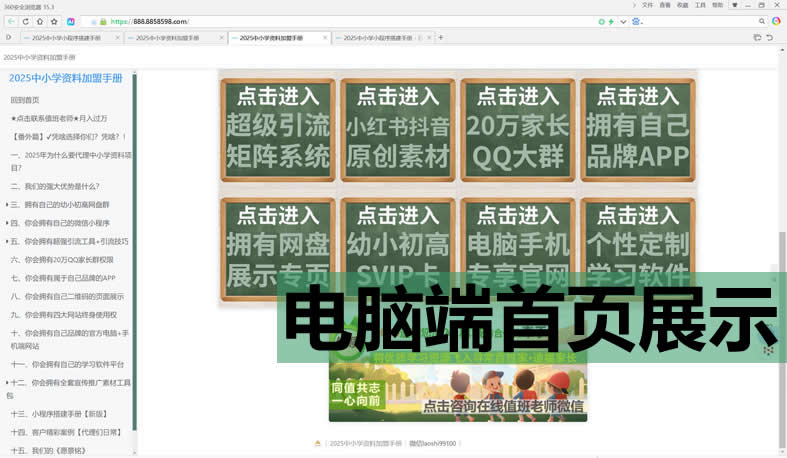The width and height of the screenshot is (787, 458).
Task: Close the active 资料加盟手册 tab
Action: pyautogui.click(x=325, y=38)
